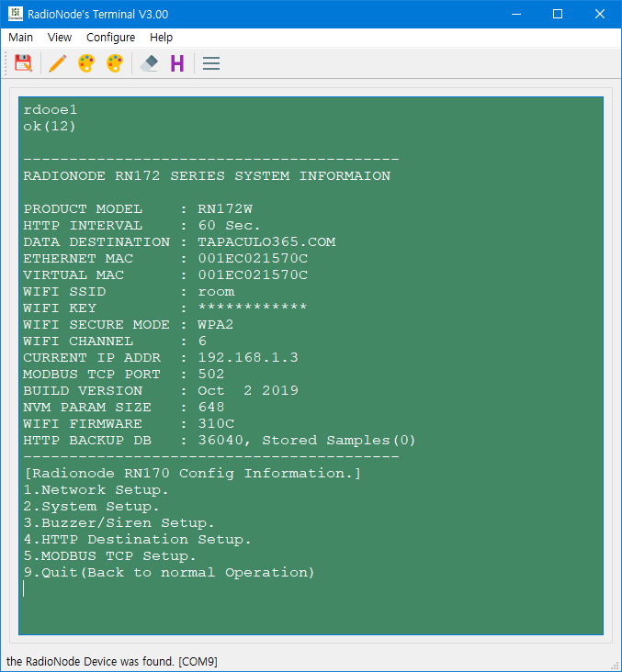
Task: Open the hamburger lines toolbar icon
Action: [211, 63]
